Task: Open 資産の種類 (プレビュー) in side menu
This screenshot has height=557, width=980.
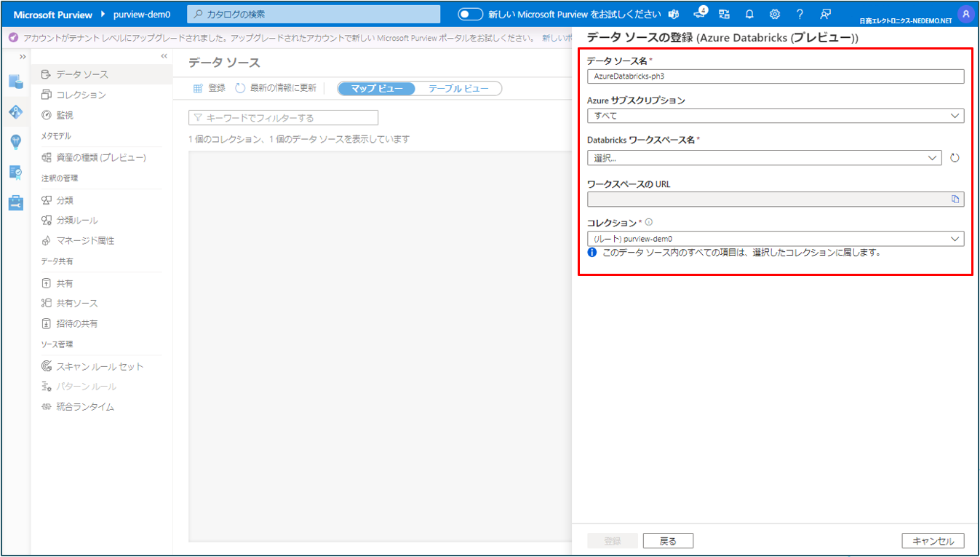Action: 102,157
